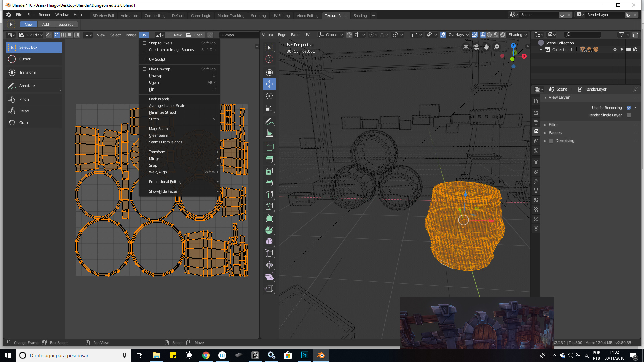Hide Collection 1 with its eye toggle
Screen dimensions: 644x362
click(x=615, y=49)
